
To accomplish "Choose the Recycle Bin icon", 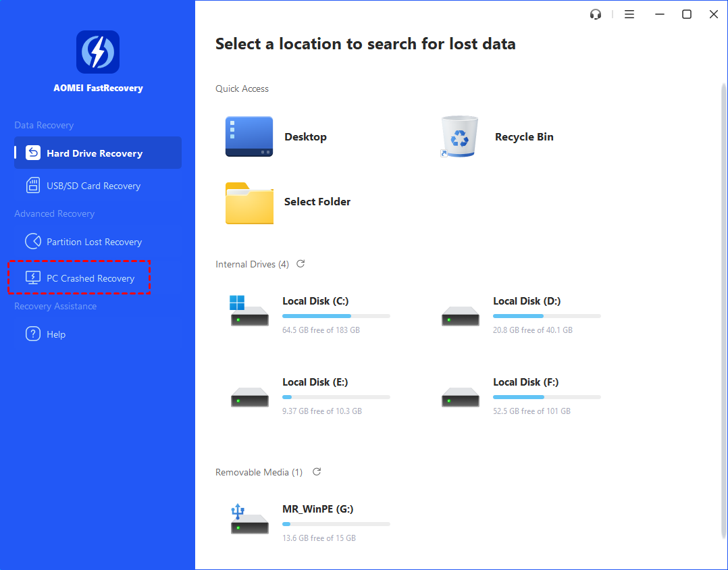I will [459, 136].
